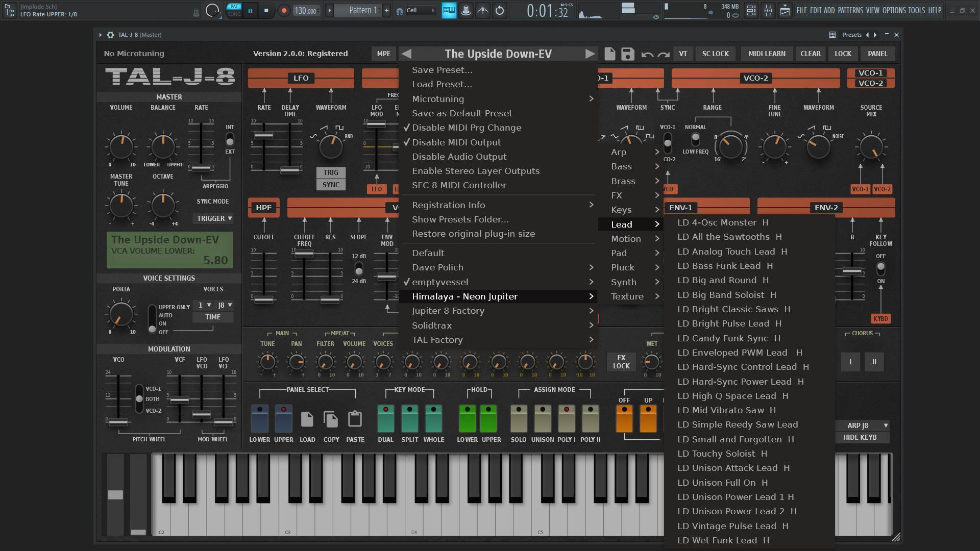This screenshot has width=980, height=551.
Task: Go to previous preset with left arrow
Action: [x=406, y=54]
